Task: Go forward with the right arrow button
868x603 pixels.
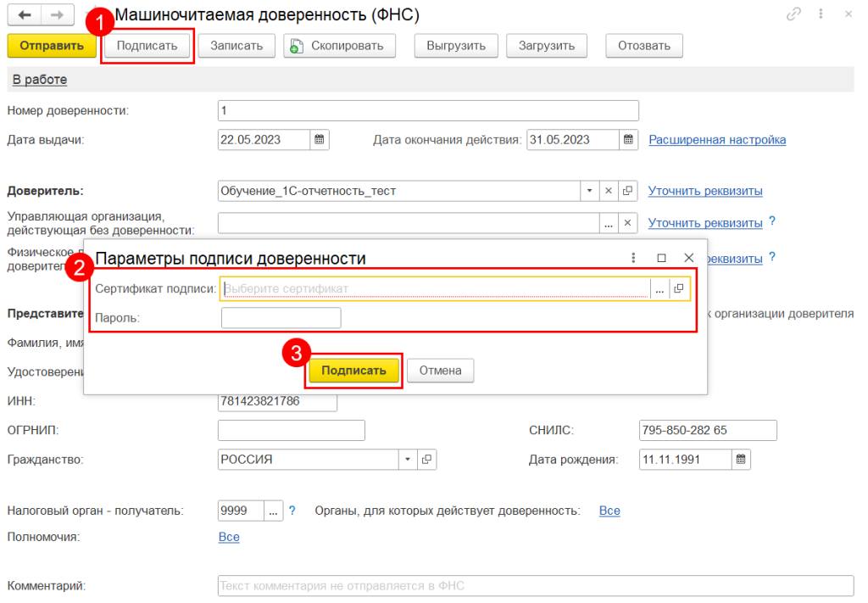Action: click(x=57, y=15)
